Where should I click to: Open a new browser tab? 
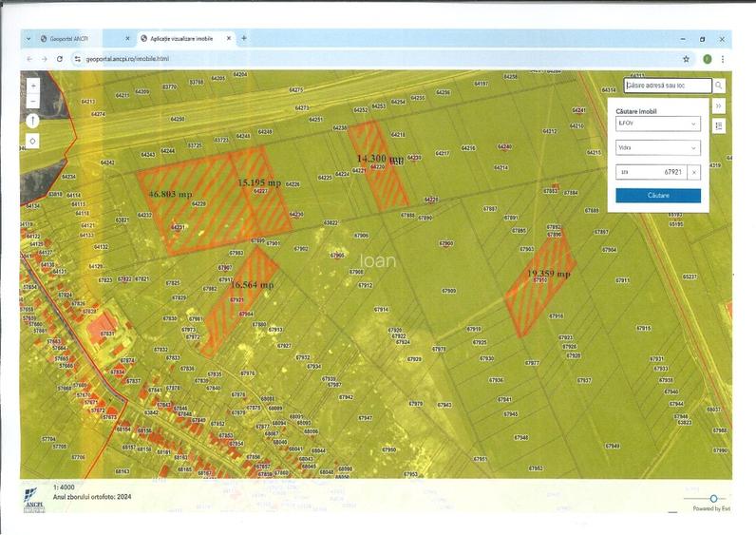click(244, 38)
